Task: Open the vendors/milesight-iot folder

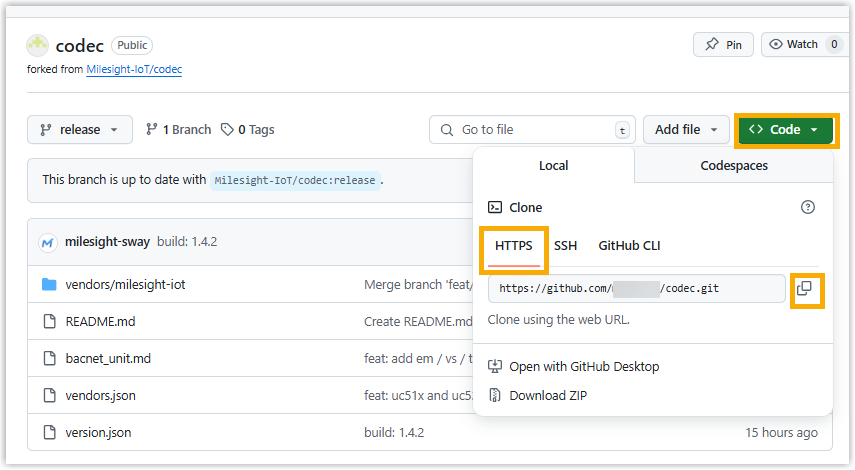Action: click(125, 285)
